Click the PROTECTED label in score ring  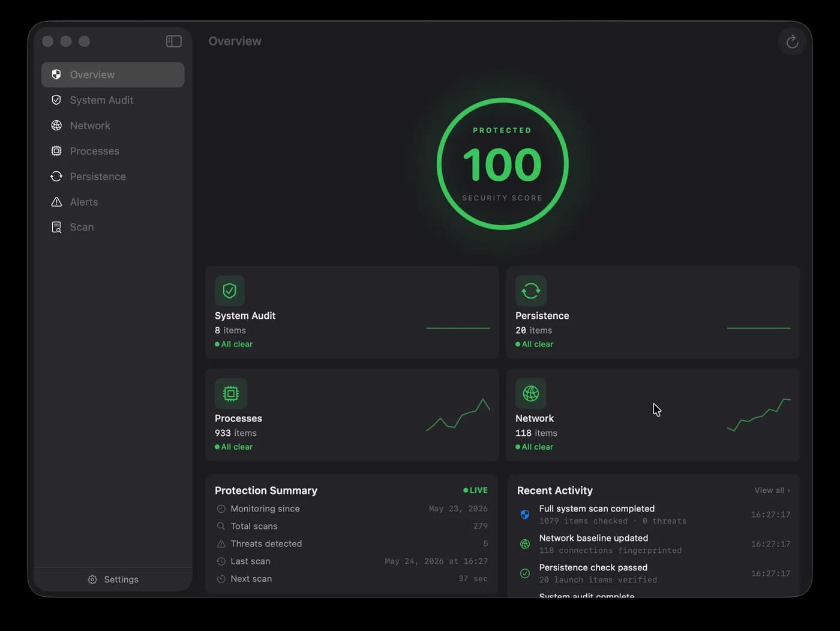coord(502,130)
